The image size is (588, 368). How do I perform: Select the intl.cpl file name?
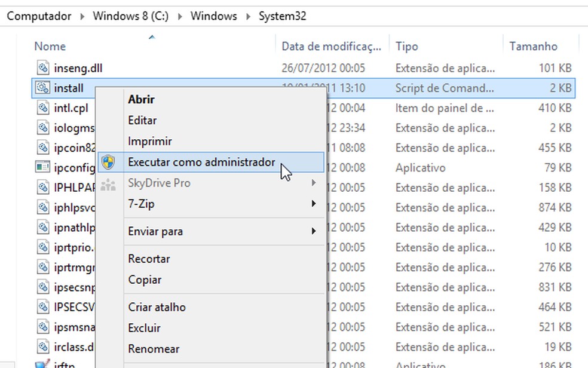pos(71,108)
